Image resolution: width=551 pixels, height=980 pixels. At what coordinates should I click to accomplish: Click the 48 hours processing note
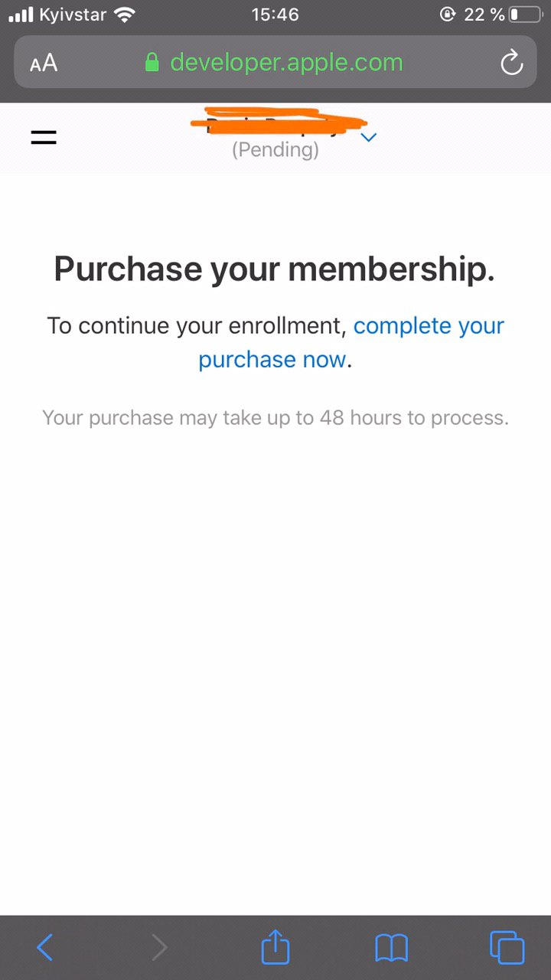(x=275, y=418)
